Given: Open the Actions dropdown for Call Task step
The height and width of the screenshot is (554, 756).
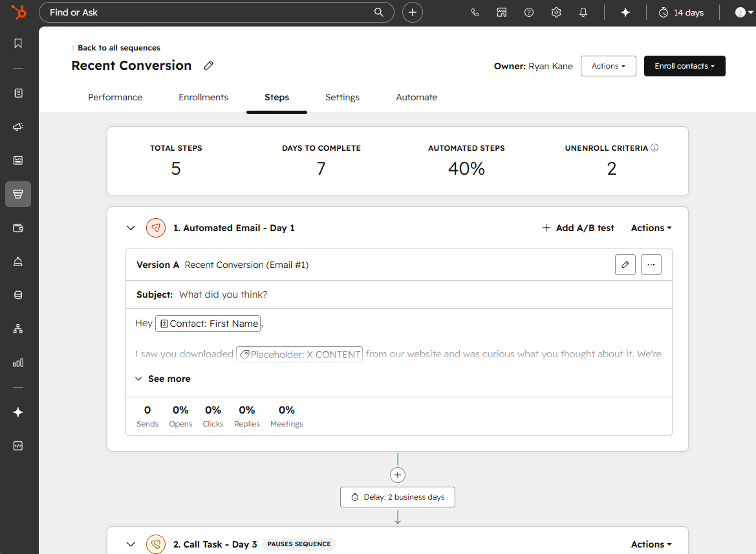Looking at the screenshot, I should [x=651, y=544].
